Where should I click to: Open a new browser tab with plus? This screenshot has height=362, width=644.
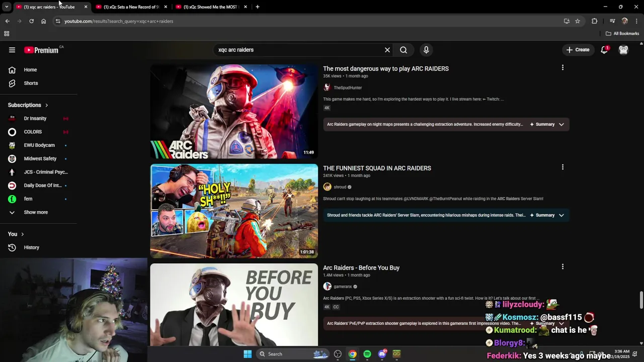click(x=258, y=7)
